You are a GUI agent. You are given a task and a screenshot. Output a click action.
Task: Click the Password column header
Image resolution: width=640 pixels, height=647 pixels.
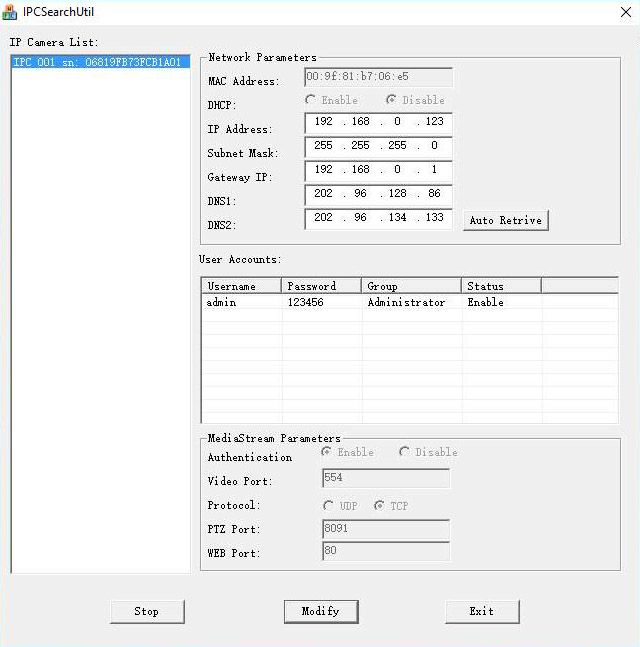[320, 286]
